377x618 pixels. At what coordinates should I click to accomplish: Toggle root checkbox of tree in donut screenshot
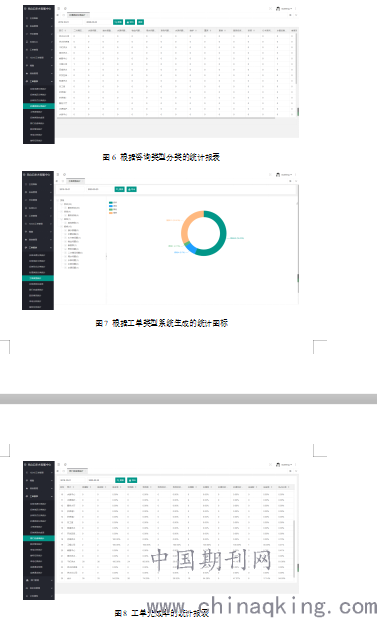click(x=58, y=200)
